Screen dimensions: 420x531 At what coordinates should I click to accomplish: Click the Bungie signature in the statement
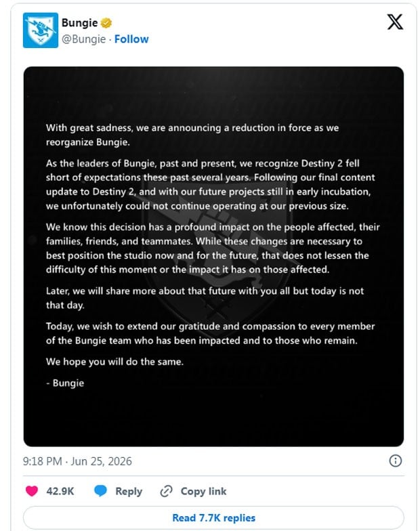click(x=65, y=383)
